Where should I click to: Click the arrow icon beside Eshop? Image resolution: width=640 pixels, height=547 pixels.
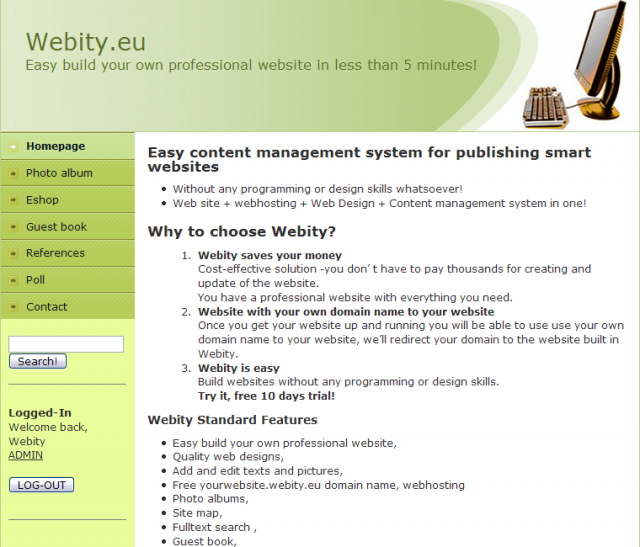pos(13,200)
